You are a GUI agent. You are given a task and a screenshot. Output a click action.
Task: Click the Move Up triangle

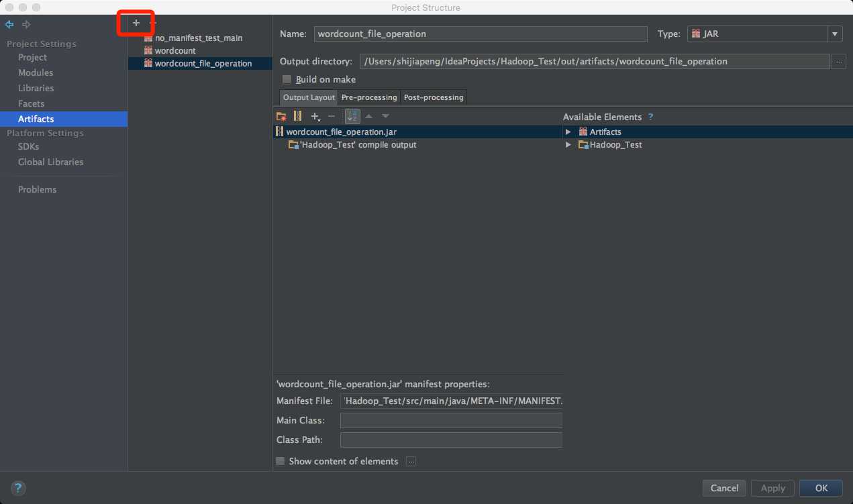coord(368,116)
